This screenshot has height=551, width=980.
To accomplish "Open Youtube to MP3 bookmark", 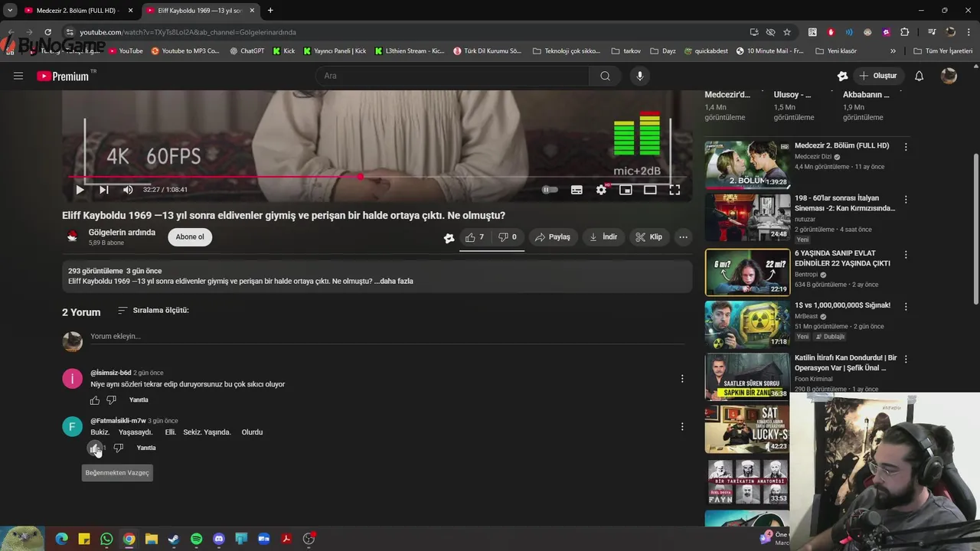I will (185, 51).
